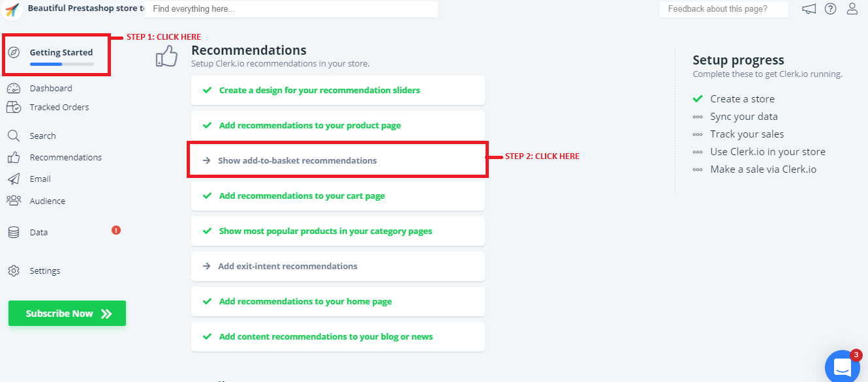Open the Data sidebar menu item

pyautogui.click(x=39, y=232)
